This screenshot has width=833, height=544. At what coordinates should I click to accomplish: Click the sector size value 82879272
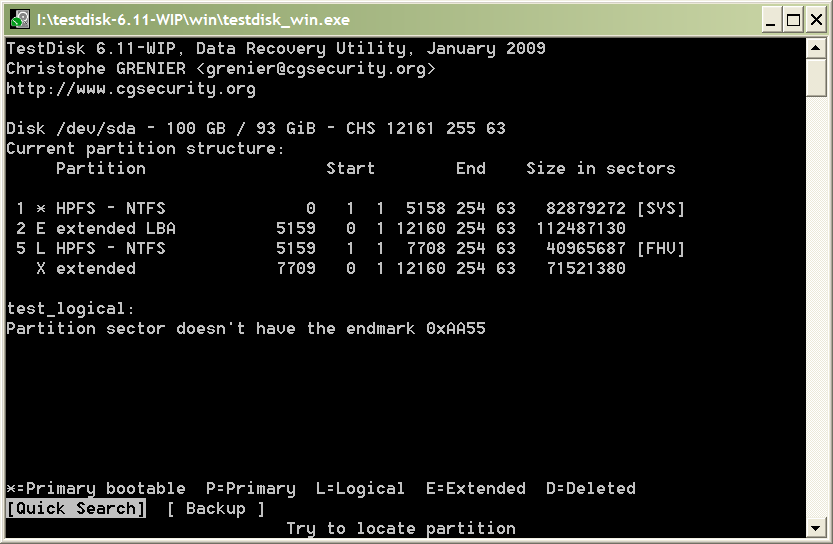[x=586, y=208]
